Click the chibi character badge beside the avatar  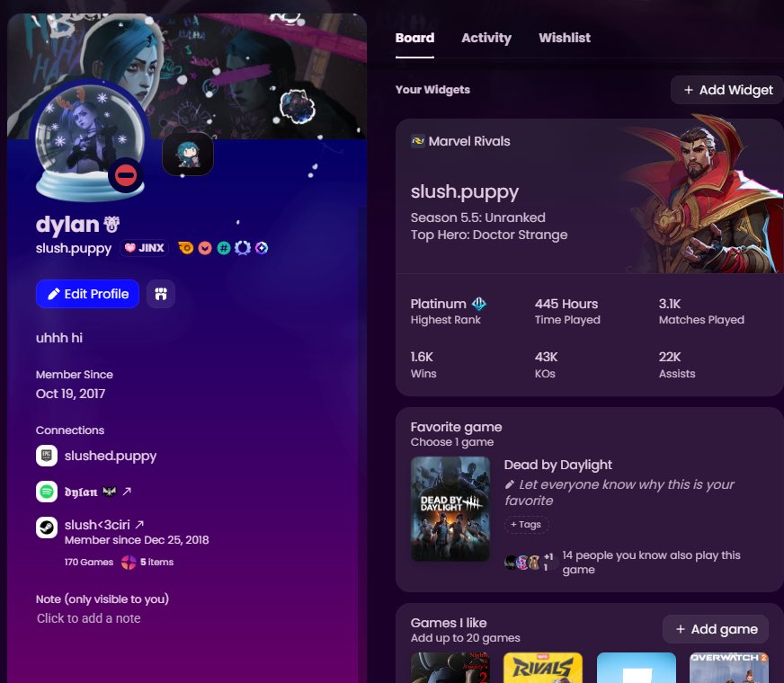(188, 154)
